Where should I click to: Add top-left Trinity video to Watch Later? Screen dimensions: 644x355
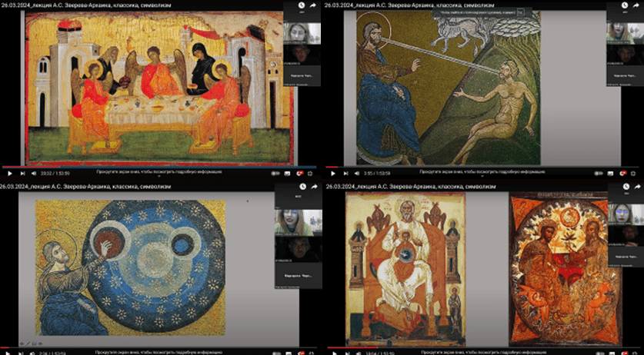point(302,5)
